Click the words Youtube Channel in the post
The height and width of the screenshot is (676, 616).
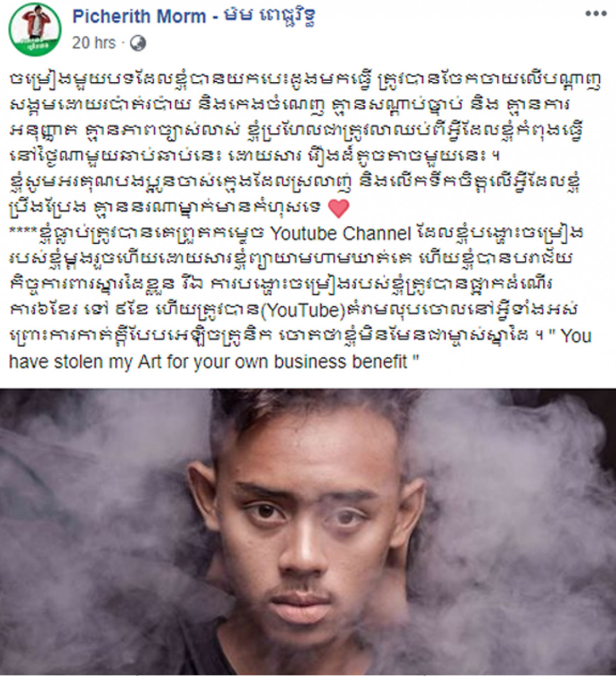tap(340, 234)
